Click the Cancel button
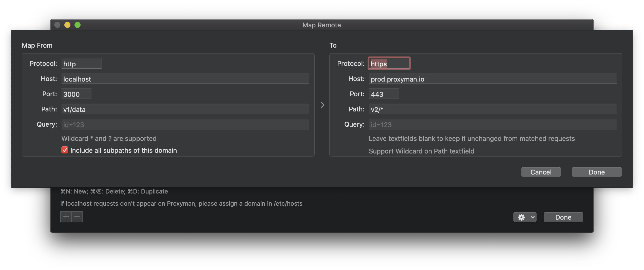 coord(541,172)
